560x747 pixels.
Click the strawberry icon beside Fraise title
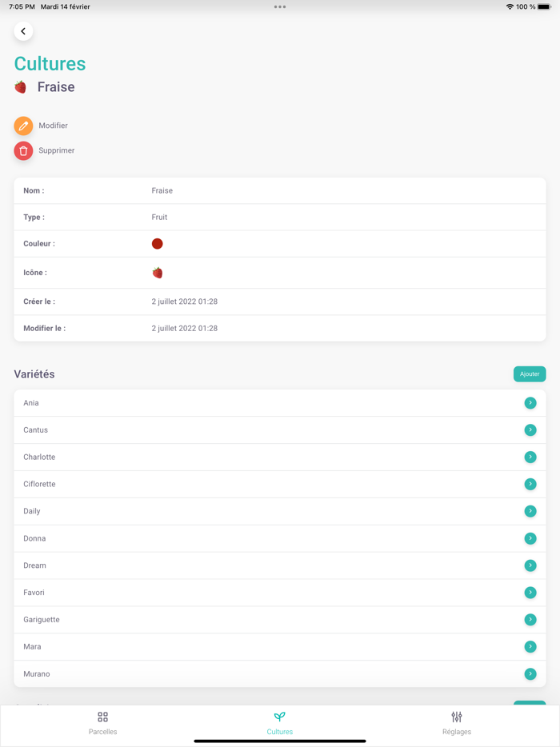(20, 86)
